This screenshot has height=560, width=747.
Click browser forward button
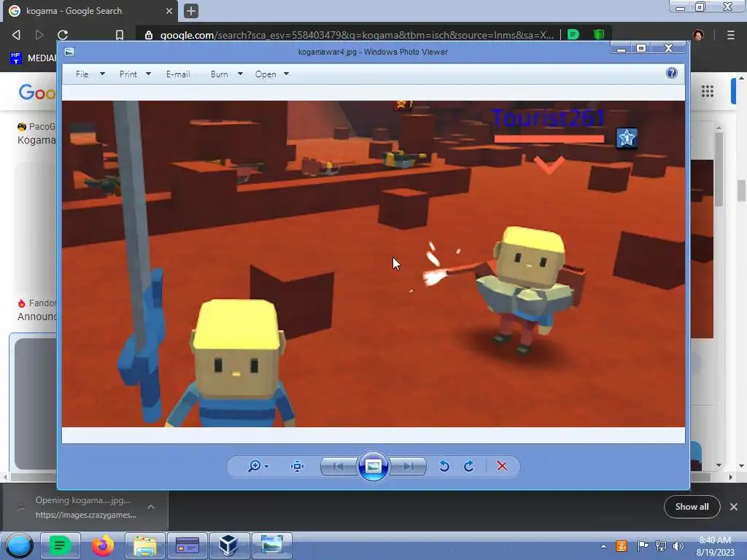(39, 35)
